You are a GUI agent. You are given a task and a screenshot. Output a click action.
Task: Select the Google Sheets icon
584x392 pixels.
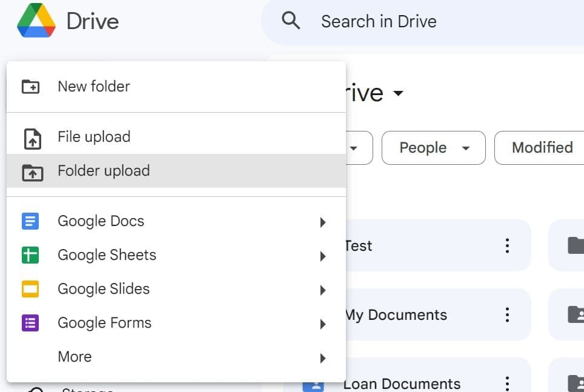pos(32,255)
